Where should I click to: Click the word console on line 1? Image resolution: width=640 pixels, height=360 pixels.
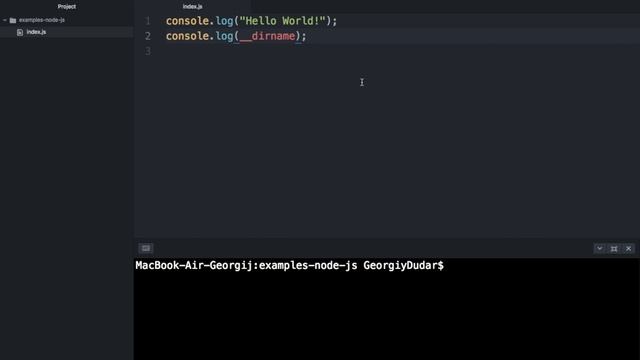click(187, 21)
